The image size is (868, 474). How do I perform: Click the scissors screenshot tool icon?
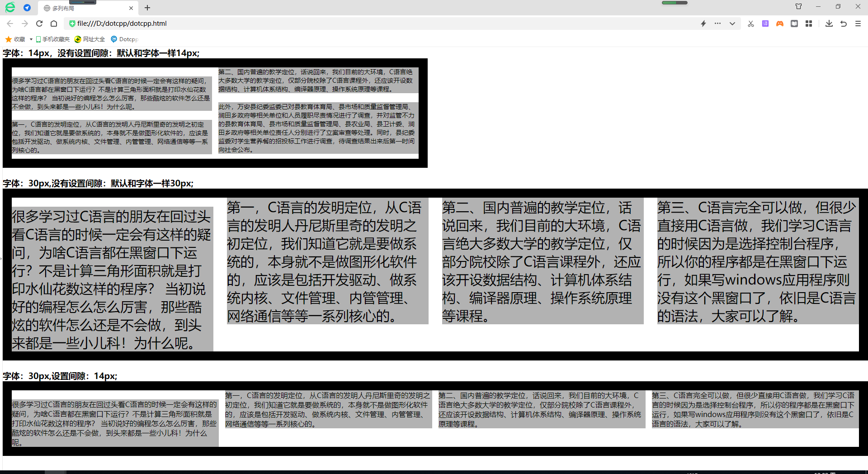(750, 24)
